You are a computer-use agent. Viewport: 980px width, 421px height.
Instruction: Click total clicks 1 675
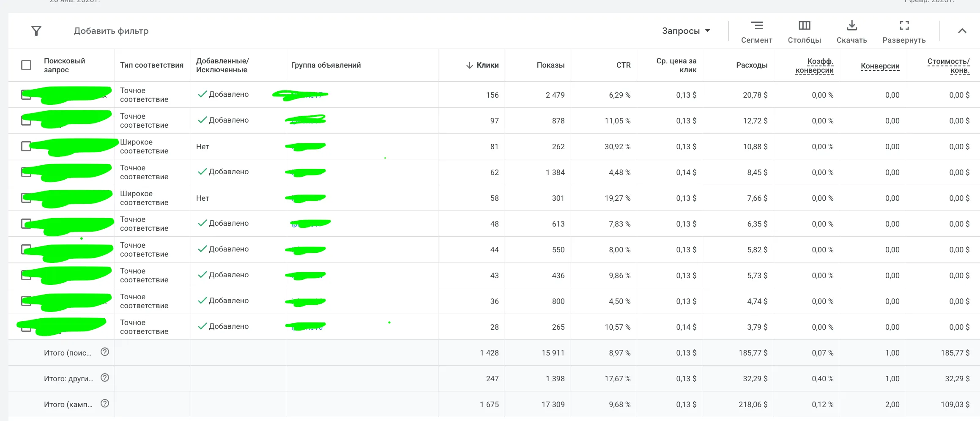[489, 405]
